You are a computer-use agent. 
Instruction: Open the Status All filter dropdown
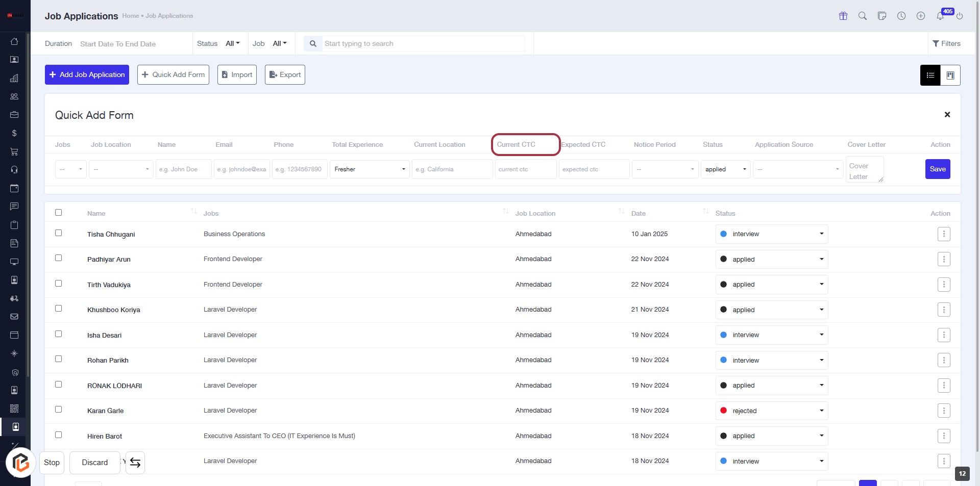click(232, 44)
